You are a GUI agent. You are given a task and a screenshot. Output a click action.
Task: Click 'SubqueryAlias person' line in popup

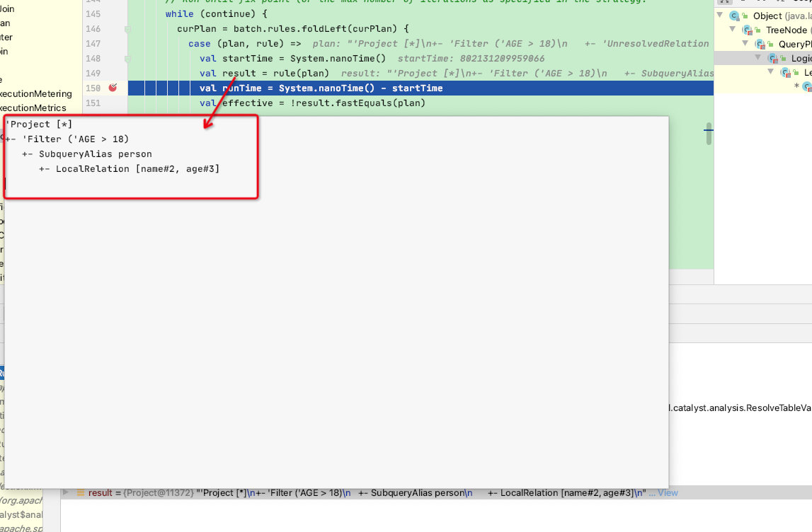pyautogui.click(x=96, y=154)
